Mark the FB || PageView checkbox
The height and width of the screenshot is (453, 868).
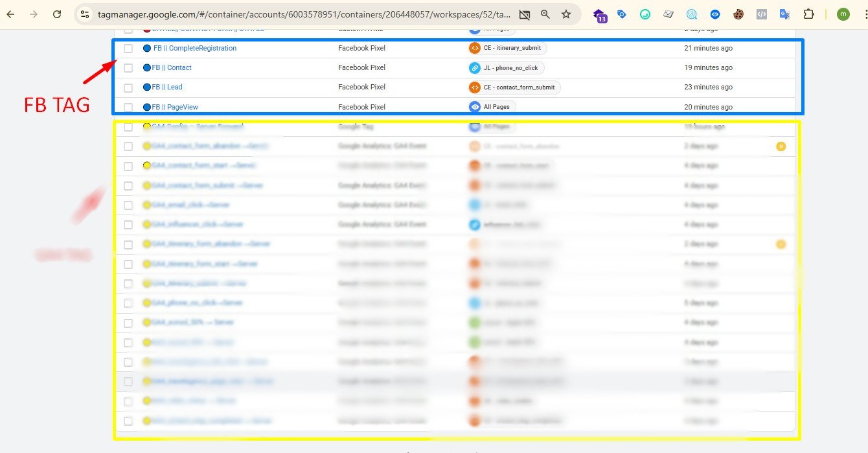[128, 107]
